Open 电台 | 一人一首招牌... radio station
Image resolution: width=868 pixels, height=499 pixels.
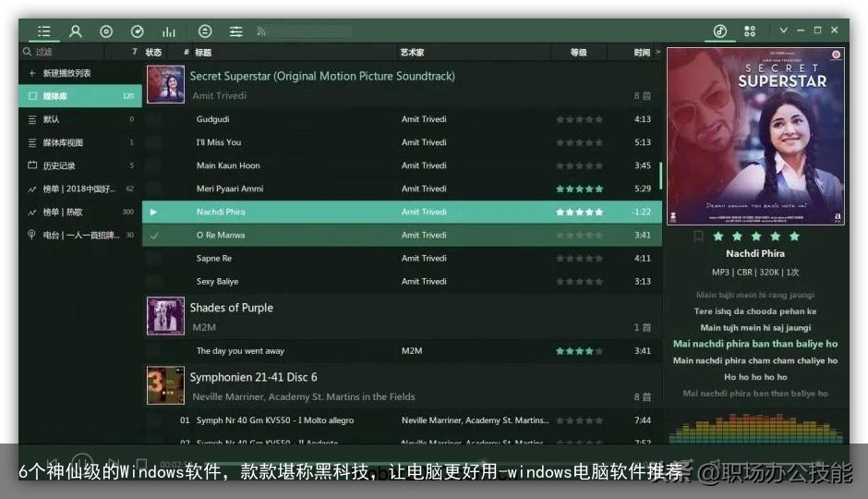pos(80,236)
